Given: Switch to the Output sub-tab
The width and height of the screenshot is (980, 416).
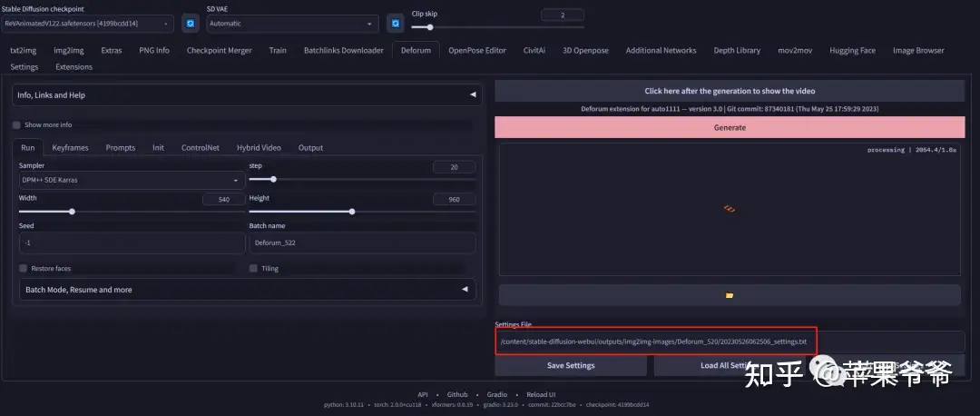Looking at the screenshot, I should coord(310,148).
